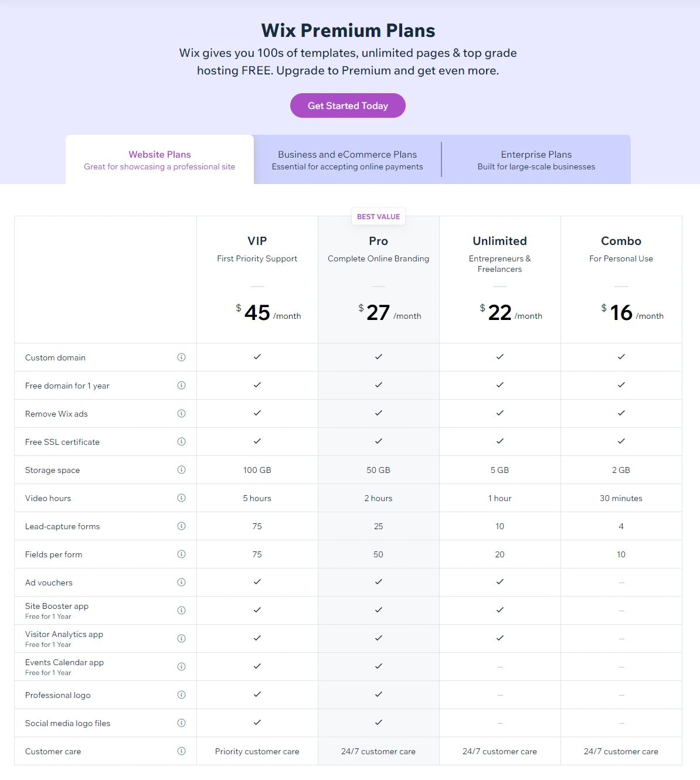
Task: Show the Fields per form info tooltip icon
Action: [x=182, y=554]
